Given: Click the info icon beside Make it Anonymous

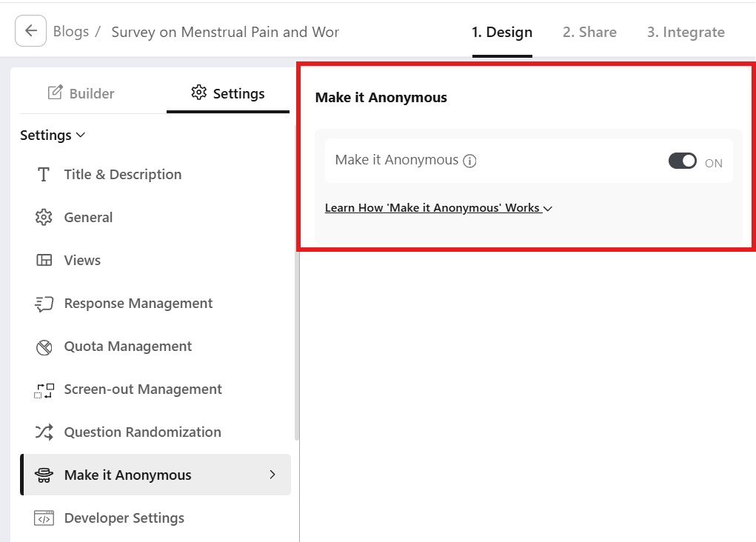Looking at the screenshot, I should 469,161.
